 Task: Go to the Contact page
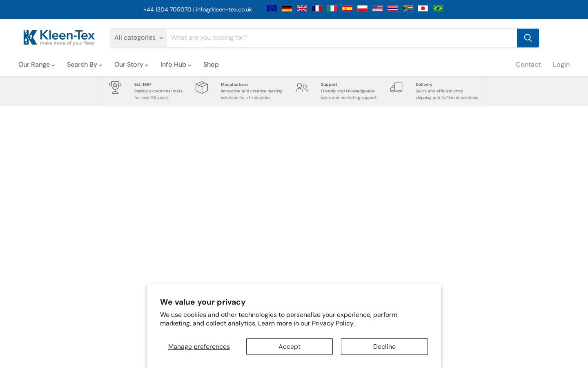[x=528, y=65]
